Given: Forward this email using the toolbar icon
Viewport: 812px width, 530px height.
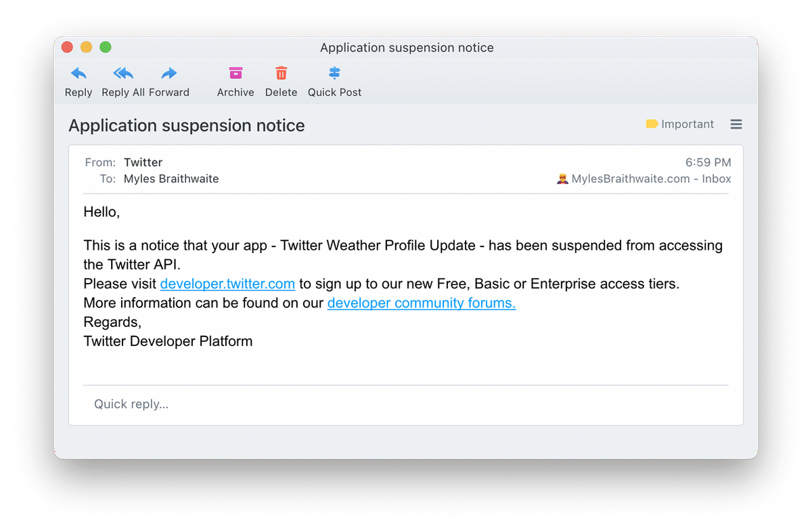Looking at the screenshot, I should point(169,73).
